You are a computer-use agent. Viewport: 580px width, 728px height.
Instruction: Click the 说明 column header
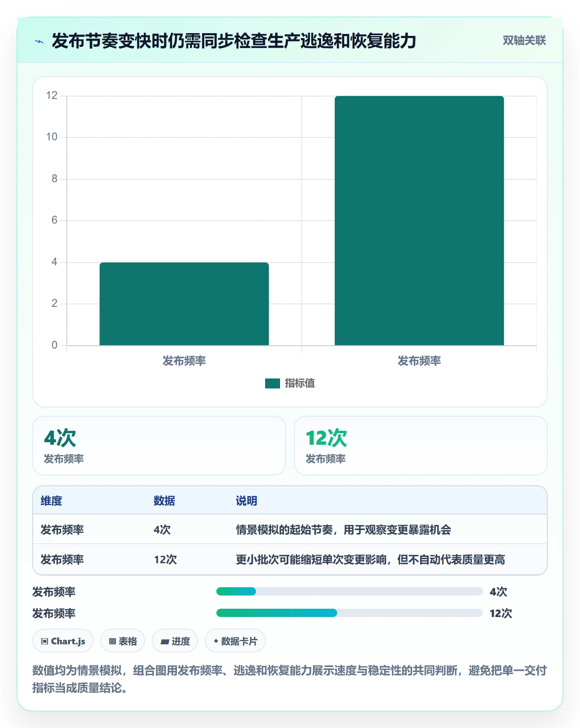[247, 501]
